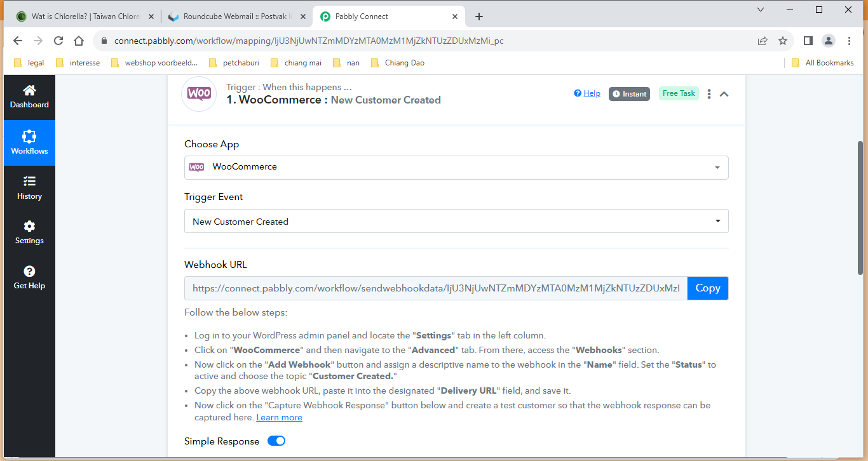
Task: Open the Chrome profile icon
Action: (829, 41)
